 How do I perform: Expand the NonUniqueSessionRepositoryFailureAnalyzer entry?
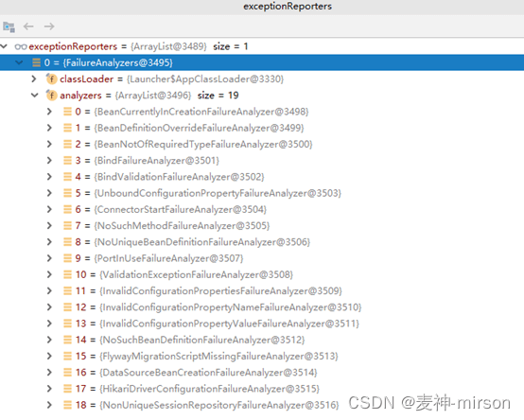(x=49, y=405)
